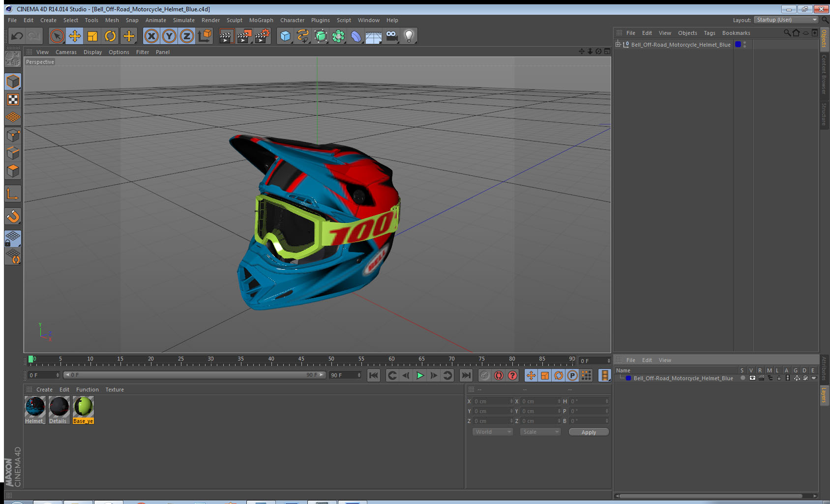Click end frame 90 F stepper

pyautogui.click(x=359, y=375)
